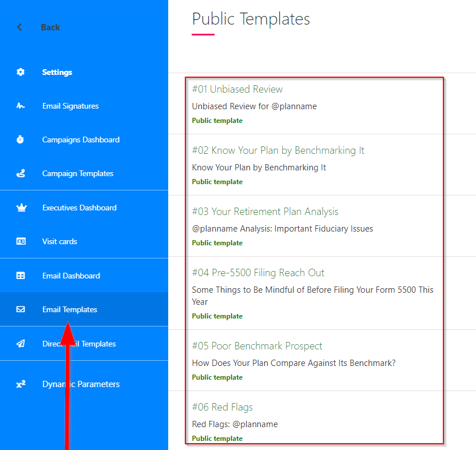Select Executives Dashboard from the sidebar
Viewport: 476px width, 450px height.
pos(79,208)
